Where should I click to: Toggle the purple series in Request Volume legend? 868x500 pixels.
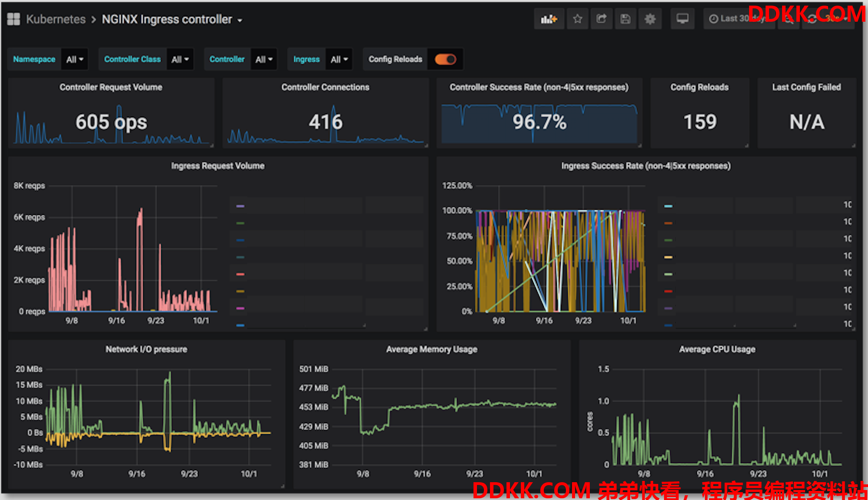click(x=240, y=206)
